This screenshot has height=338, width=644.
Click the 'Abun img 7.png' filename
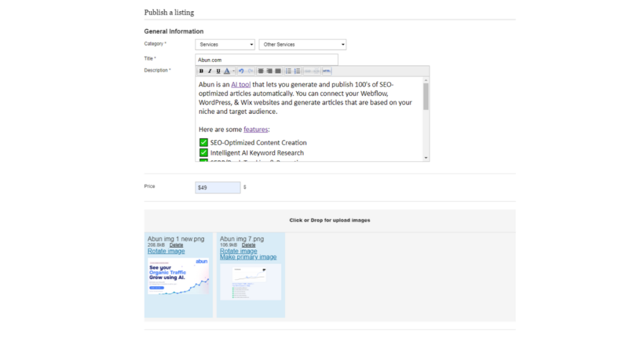pos(242,239)
